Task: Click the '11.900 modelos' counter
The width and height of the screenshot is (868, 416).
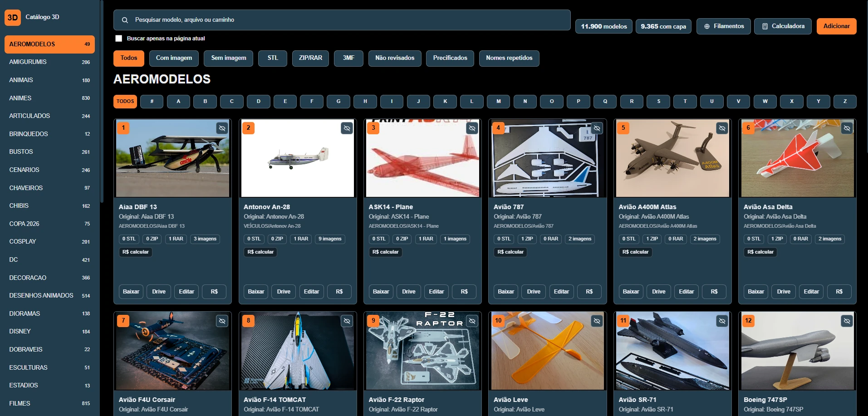Action: [604, 27]
